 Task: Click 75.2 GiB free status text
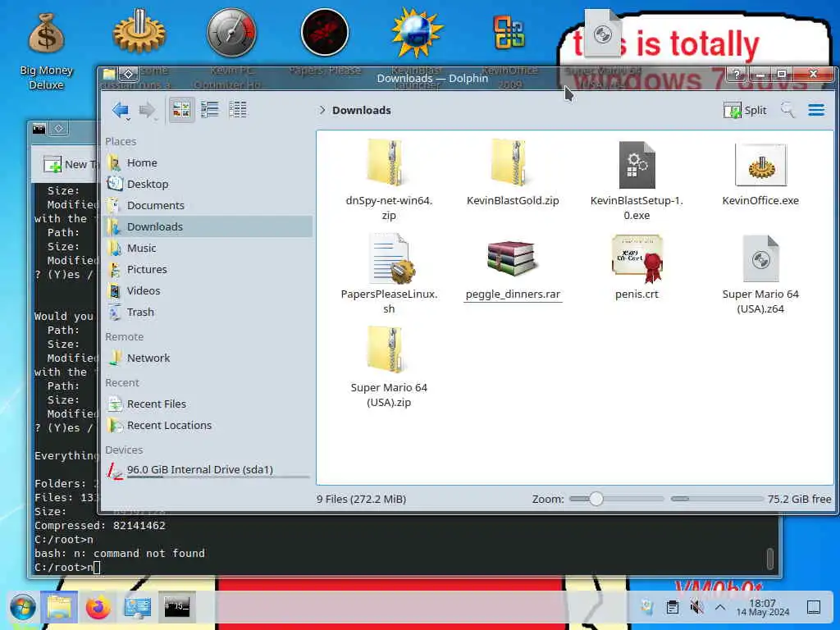coord(799,499)
